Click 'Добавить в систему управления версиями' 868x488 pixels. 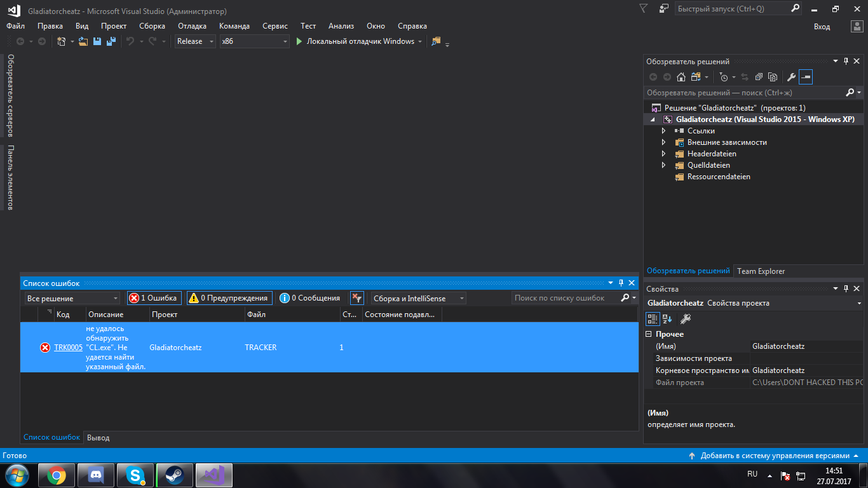pyautogui.click(x=775, y=456)
